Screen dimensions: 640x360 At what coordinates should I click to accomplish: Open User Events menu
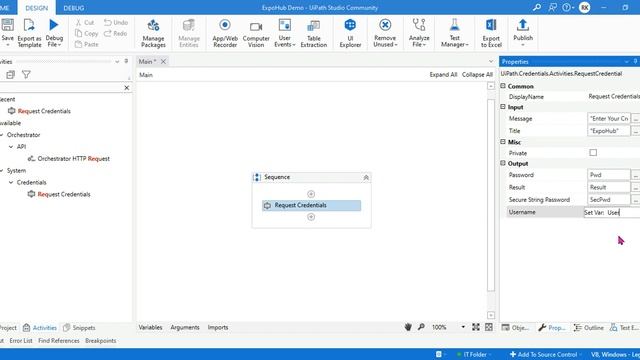(x=284, y=33)
